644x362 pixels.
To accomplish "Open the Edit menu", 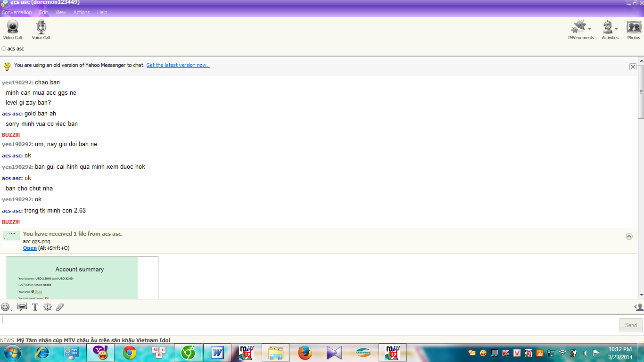I will click(x=44, y=12).
